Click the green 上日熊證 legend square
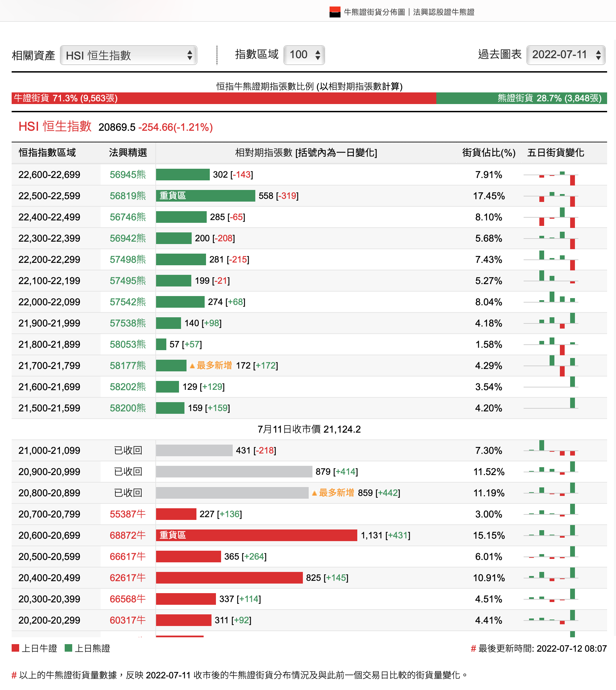 68,648
